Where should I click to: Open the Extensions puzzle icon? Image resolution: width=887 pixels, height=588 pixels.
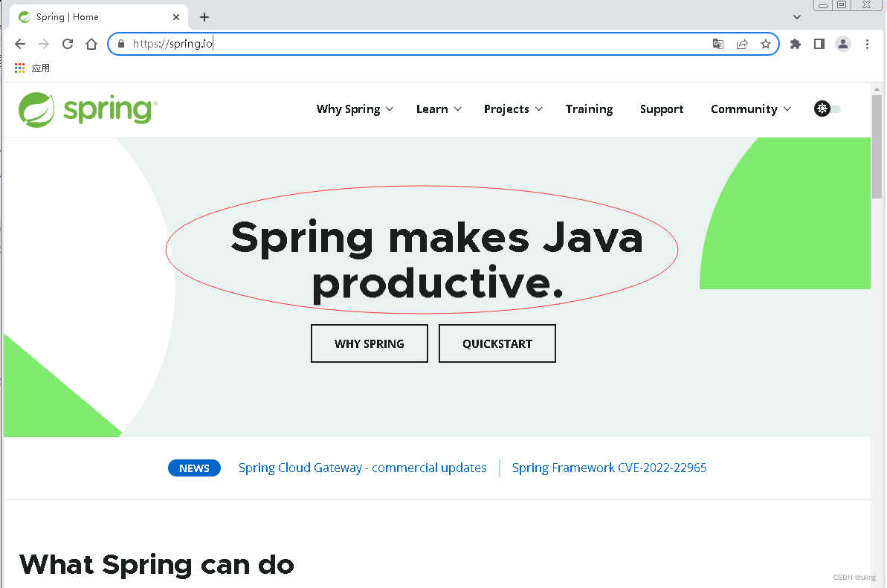(x=796, y=44)
